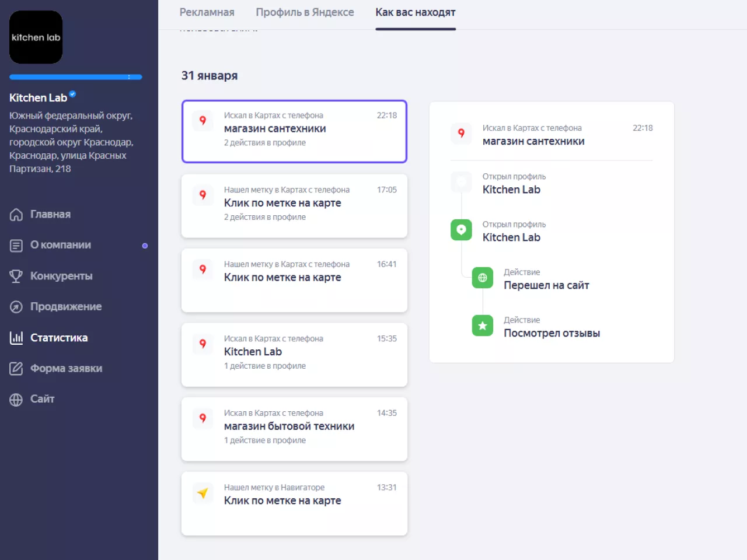The width and height of the screenshot is (747, 560).
Task: Click the company address text in the sidebar
Action: click(71, 142)
